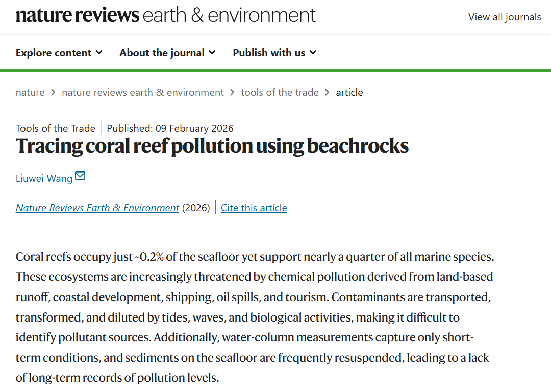The height and width of the screenshot is (392, 551).
Task: Open 'nature reviews earth & environment' breadcrumb
Action: (x=143, y=92)
